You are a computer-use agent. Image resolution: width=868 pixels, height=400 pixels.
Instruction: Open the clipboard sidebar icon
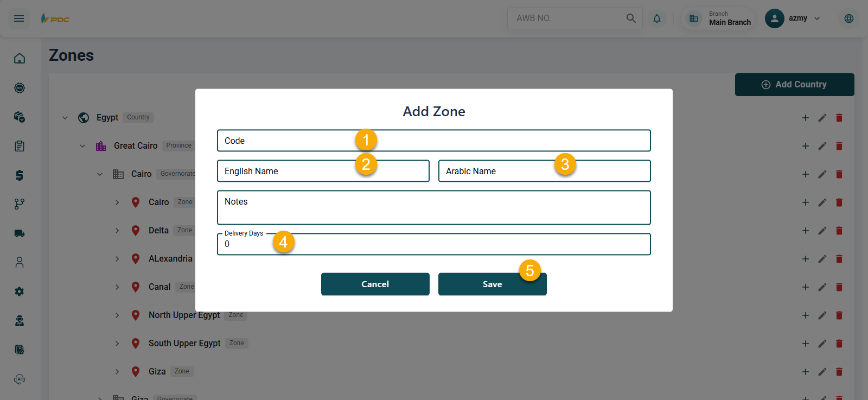click(20, 146)
